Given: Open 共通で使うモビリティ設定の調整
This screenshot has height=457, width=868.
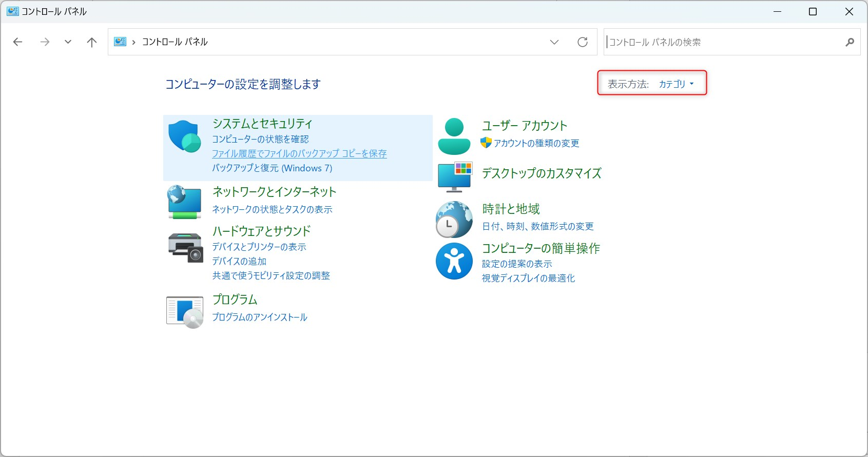Looking at the screenshot, I should coord(271,275).
